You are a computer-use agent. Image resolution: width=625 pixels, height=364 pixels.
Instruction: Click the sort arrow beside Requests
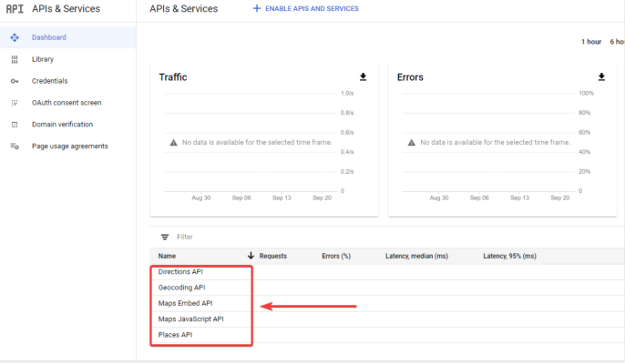coord(251,256)
